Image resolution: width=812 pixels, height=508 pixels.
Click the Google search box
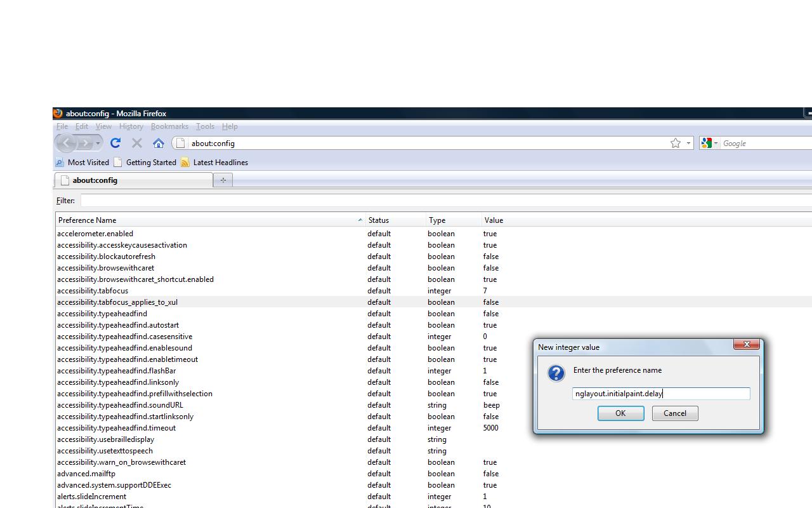tap(766, 144)
